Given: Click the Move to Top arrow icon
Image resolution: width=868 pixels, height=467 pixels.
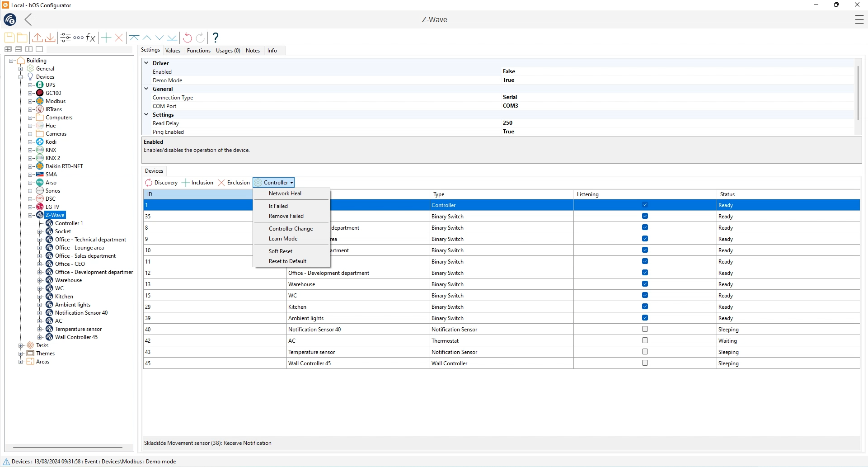Looking at the screenshot, I should point(134,38).
